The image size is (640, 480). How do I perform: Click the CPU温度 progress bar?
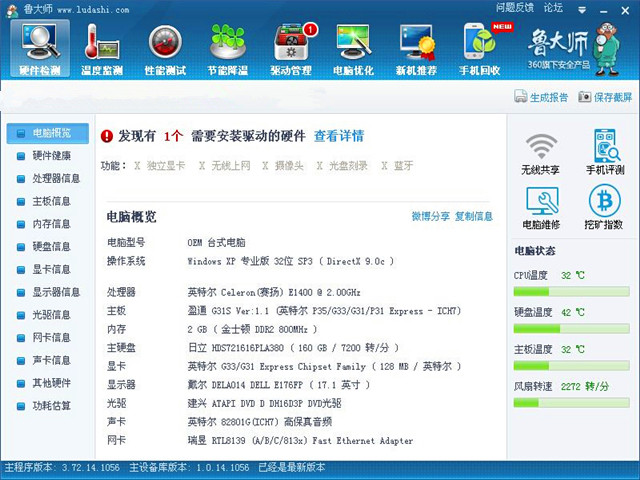(x=571, y=291)
